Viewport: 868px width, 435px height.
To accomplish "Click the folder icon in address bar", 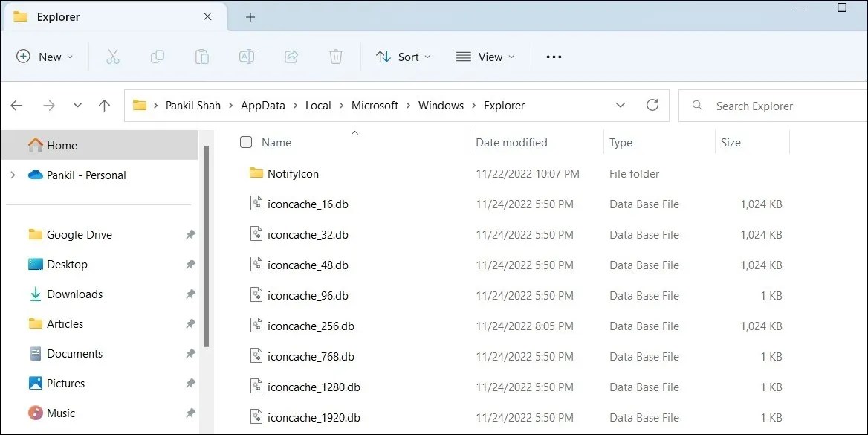I will (x=140, y=106).
